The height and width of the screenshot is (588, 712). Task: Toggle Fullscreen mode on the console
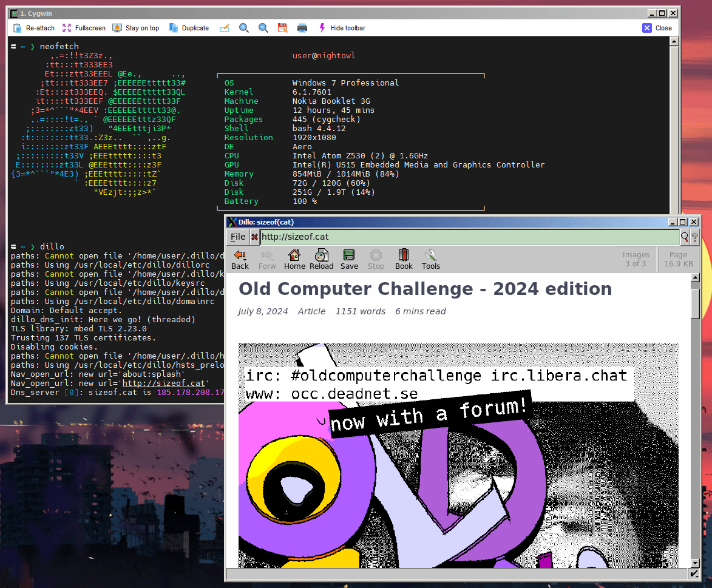click(x=84, y=28)
